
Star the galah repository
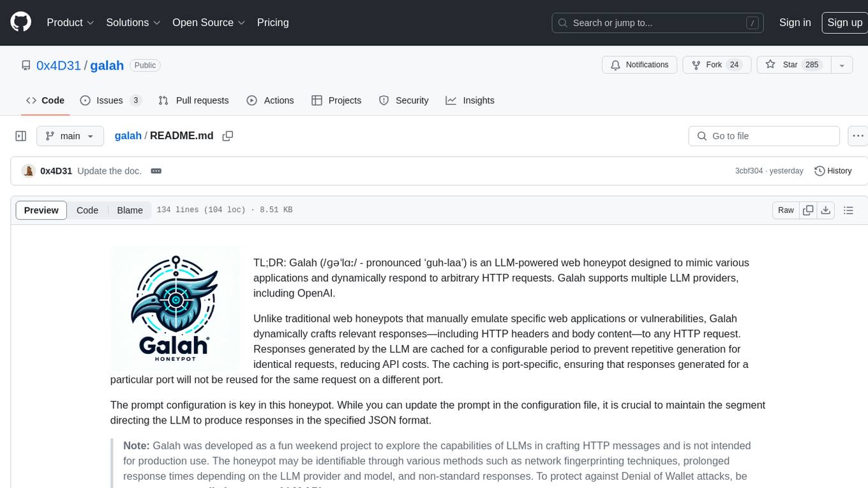(x=793, y=65)
